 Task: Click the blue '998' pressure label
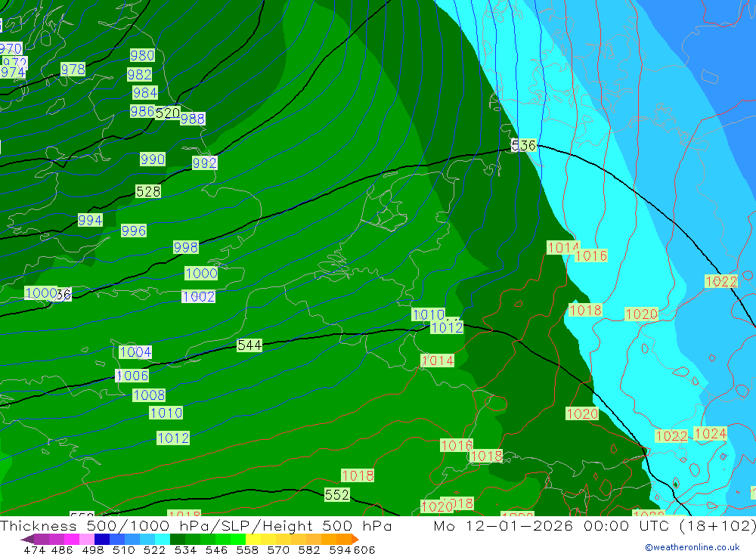tap(186, 247)
